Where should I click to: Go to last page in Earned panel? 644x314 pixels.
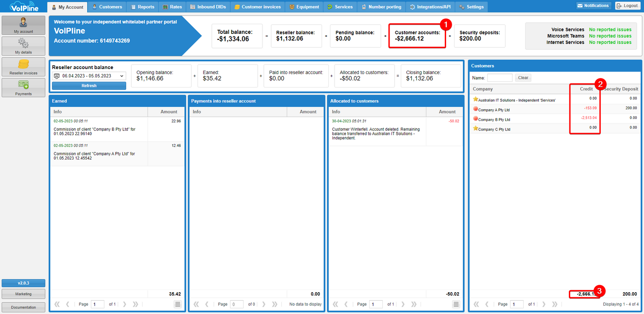135,304
